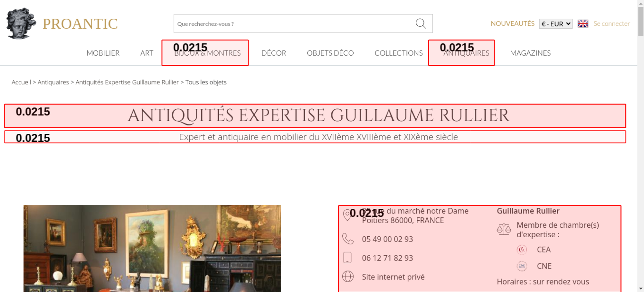This screenshot has width=644, height=292.
Task: Open the Bijoux & Montres menu
Action: tap(207, 53)
